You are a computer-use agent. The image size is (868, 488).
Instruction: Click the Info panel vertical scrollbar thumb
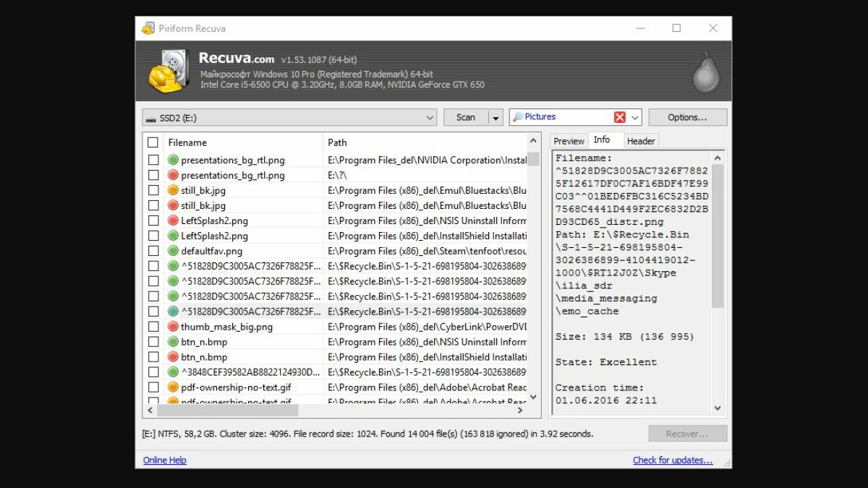click(x=718, y=236)
